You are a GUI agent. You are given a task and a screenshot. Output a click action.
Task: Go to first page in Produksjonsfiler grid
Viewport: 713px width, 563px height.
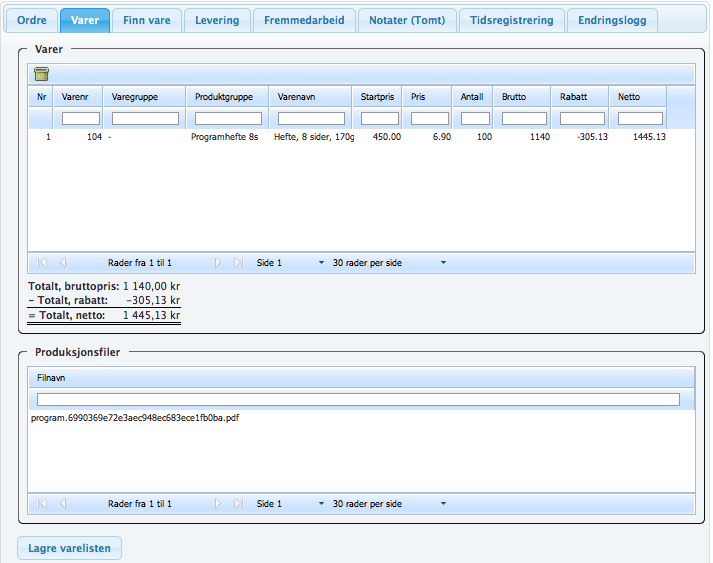pyautogui.click(x=43, y=504)
